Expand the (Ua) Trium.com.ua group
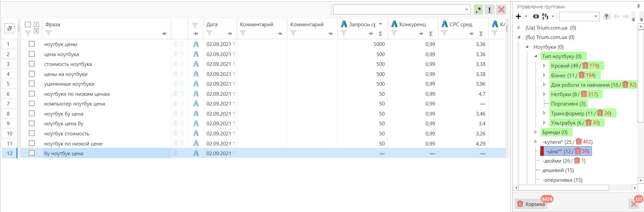Viewport: 644px width, 212px height. click(x=519, y=28)
